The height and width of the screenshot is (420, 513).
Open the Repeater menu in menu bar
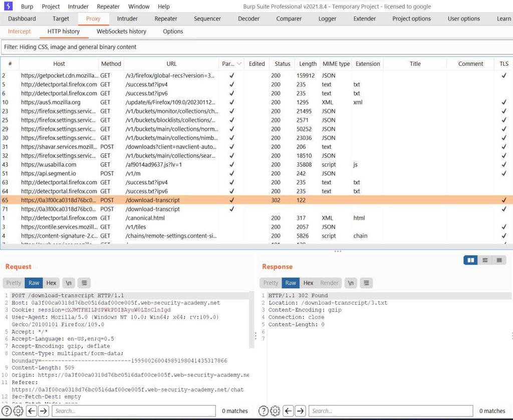click(108, 7)
